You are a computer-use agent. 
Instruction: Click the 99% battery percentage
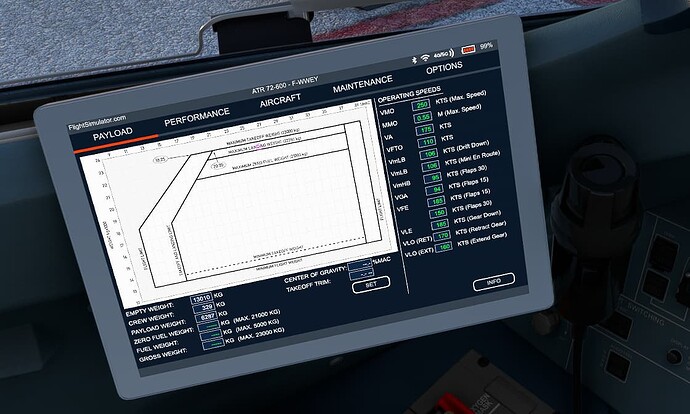(486, 45)
